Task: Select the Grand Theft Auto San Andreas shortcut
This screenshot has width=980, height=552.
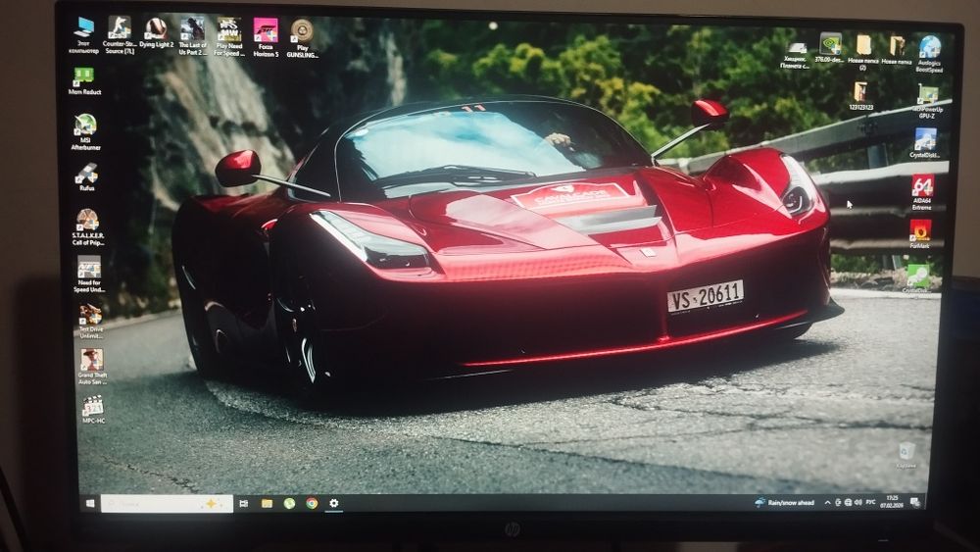Action: [92, 367]
